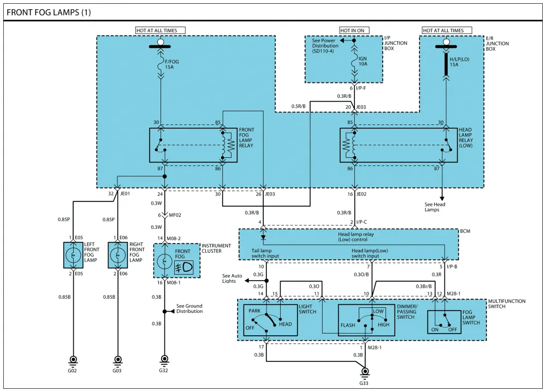Click Head lamp(Low) switch input text
Image resolution: width=546 pixels, height=392 pixels.
[x=370, y=253]
